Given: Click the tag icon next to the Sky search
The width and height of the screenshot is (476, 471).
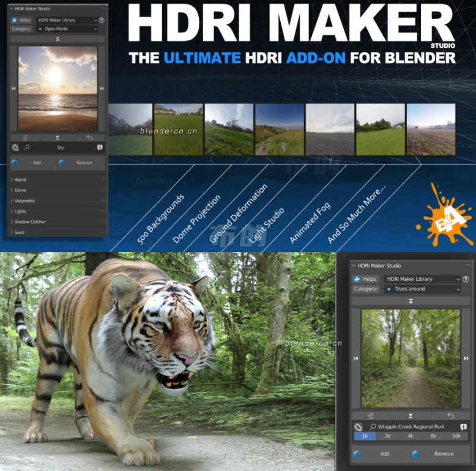Looking at the screenshot, I should [x=15, y=147].
